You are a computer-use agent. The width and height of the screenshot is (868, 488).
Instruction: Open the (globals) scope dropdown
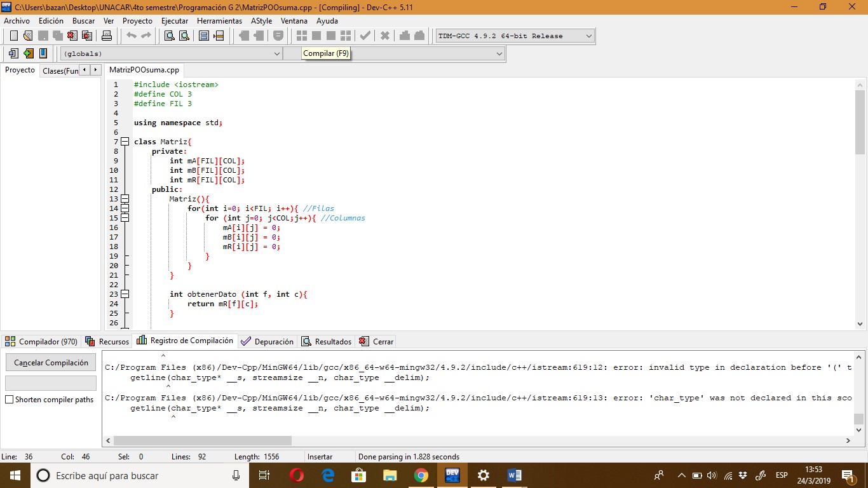click(171, 54)
